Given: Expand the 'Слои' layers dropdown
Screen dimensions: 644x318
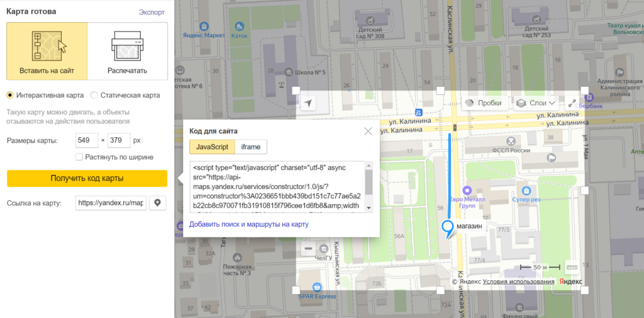Looking at the screenshot, I should pyautogui.click(x=536, y=103).
